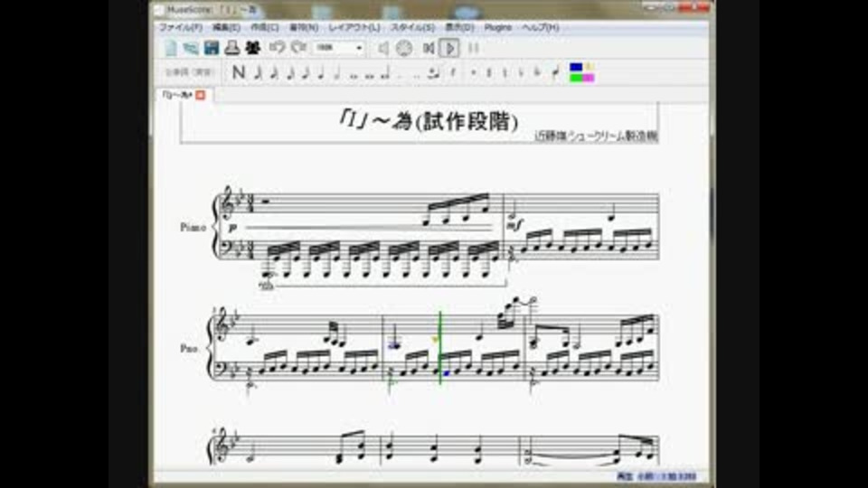Open the 作成(C) menu
The height and width of the screenshot is (488, 868).
265,27
